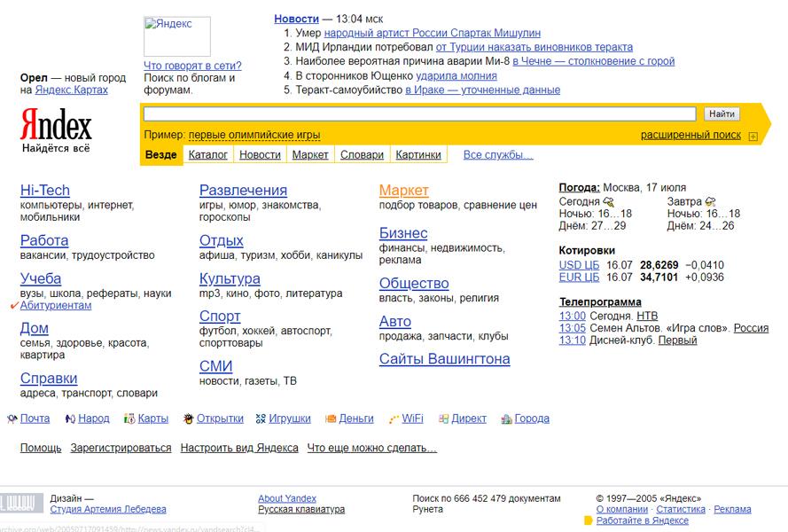Click the Директ service icon
This screenshot has height=532, width=788.
pos(443,419)
